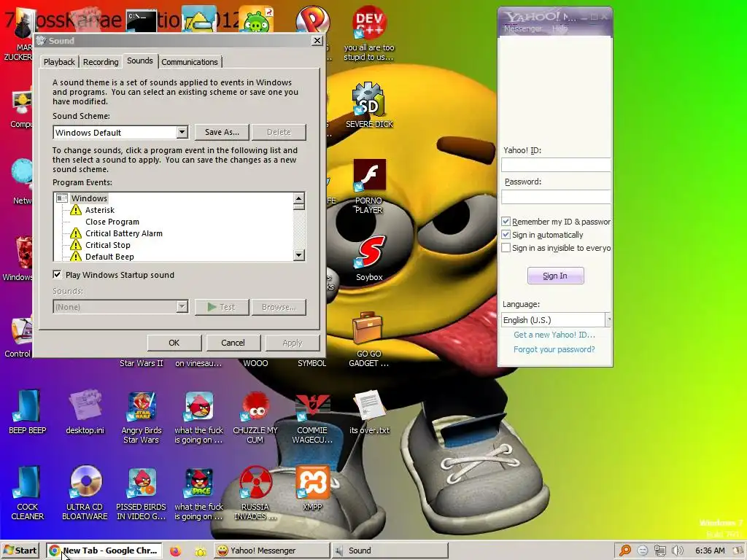Open the GO GO GADGET briefcase icon
The height and width of the screenshot is (560, 747).
pos(368,328)
